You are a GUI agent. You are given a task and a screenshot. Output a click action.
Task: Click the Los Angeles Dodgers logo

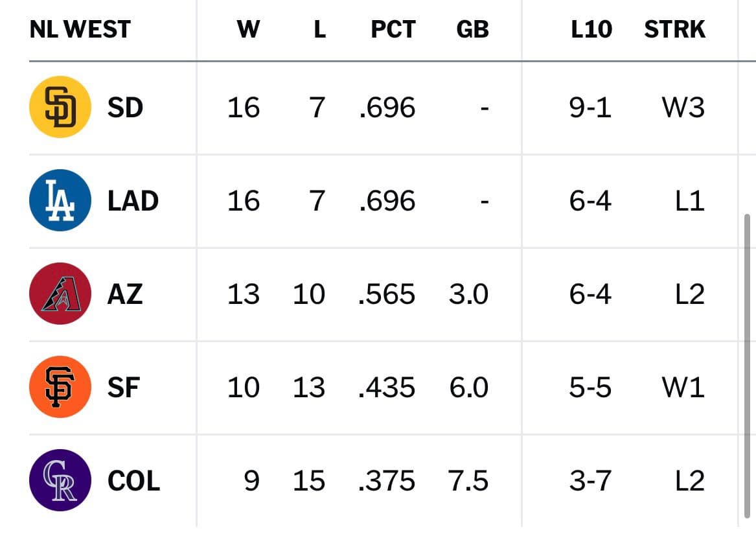(x=60, y=200)
